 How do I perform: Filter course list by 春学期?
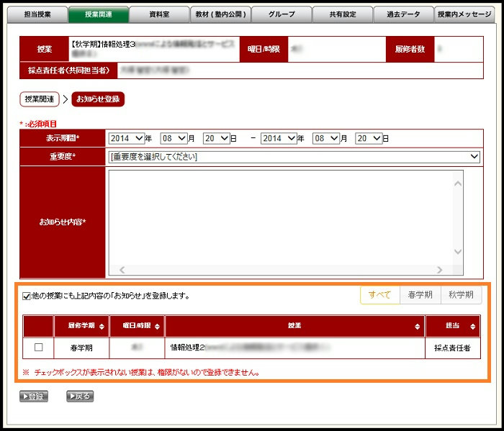420,295
